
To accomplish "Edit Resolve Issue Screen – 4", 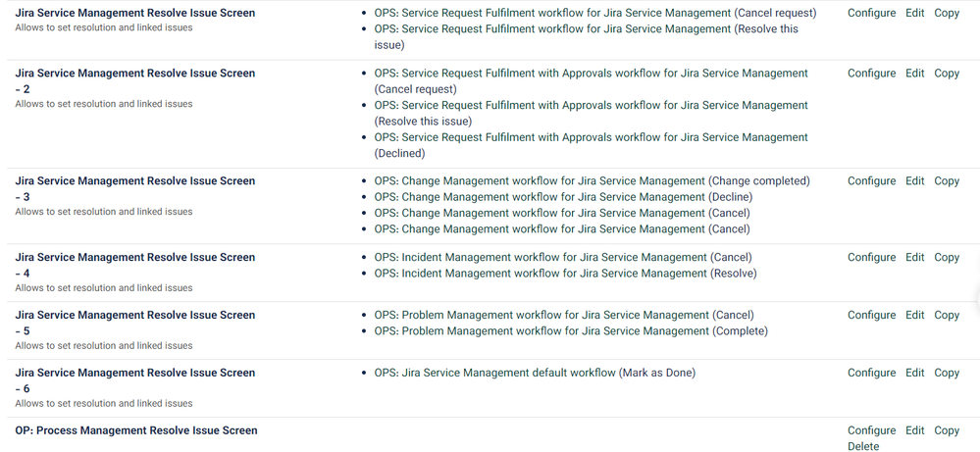I will tap(914, 257).
